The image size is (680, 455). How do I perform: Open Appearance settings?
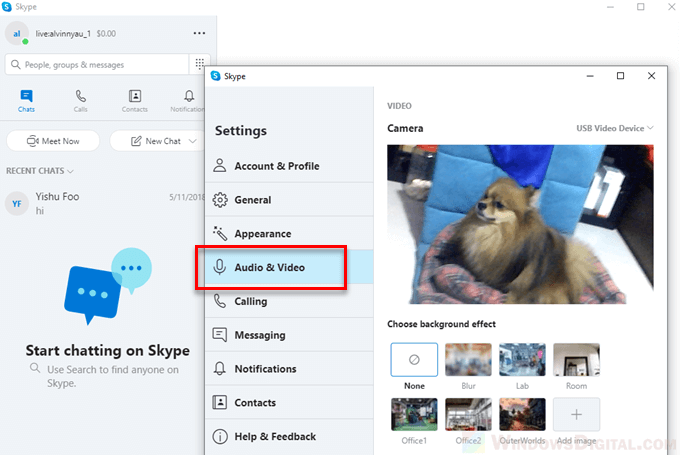point(289,233)
